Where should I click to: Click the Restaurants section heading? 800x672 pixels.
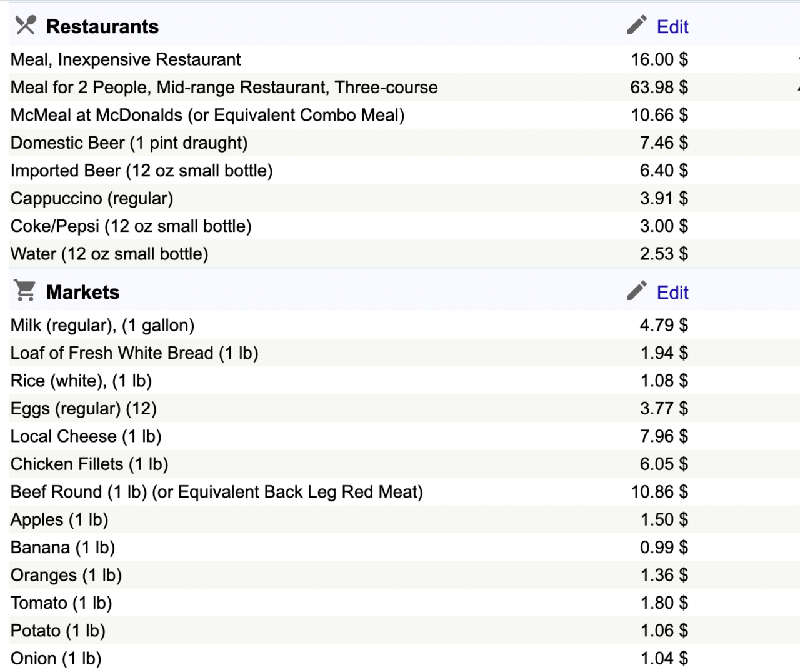coord(102,27)
